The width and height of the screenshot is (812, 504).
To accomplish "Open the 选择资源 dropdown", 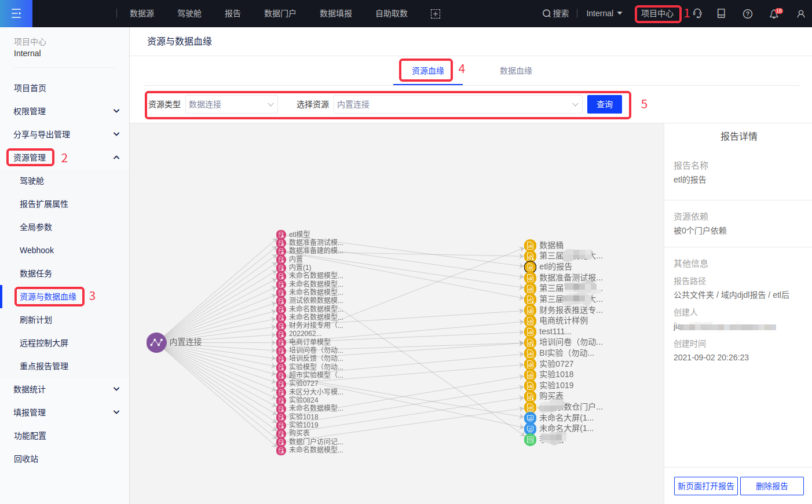I will (x=458, y=104).
